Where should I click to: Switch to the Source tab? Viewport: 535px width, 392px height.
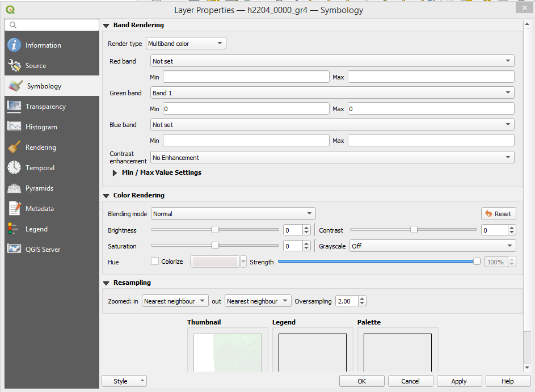point(52,65)
